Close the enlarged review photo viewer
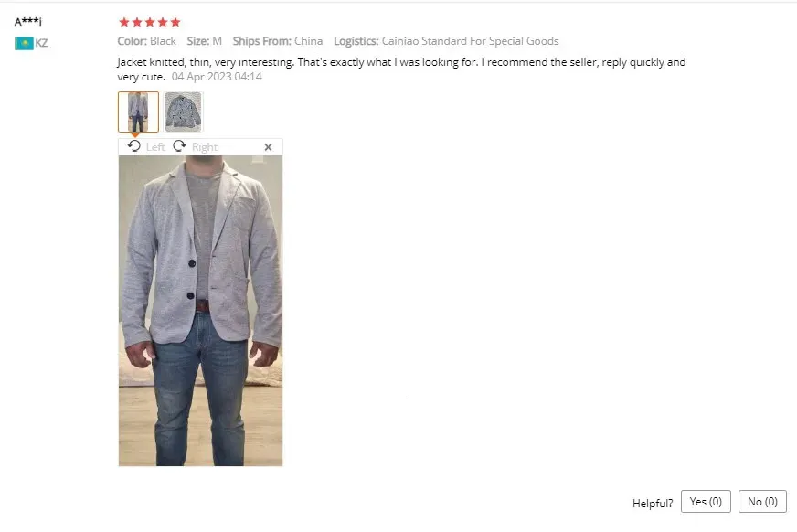This screenshot has height=532, width=797. pyautogui.click(x=269, y=147)
